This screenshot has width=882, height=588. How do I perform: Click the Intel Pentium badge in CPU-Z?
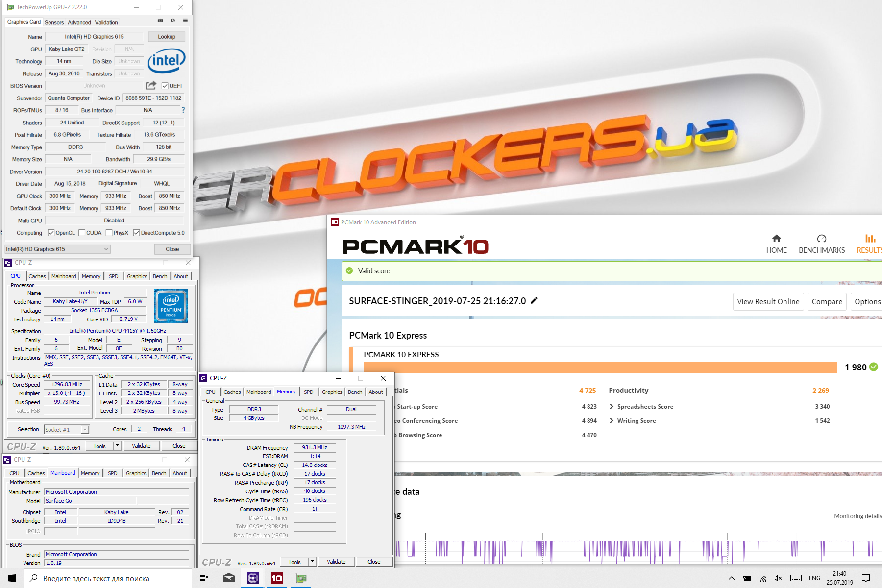(x=171, y=306)
